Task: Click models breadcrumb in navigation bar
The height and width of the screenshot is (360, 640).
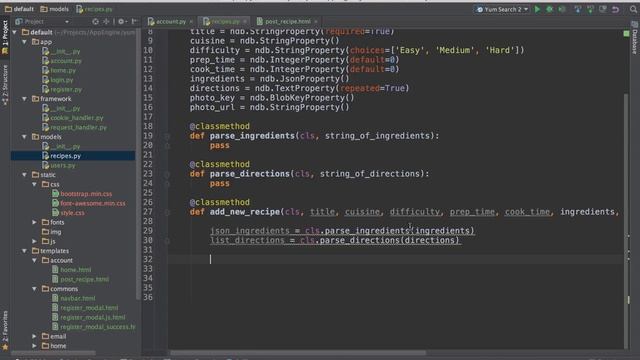Action: tap(54, 9)
